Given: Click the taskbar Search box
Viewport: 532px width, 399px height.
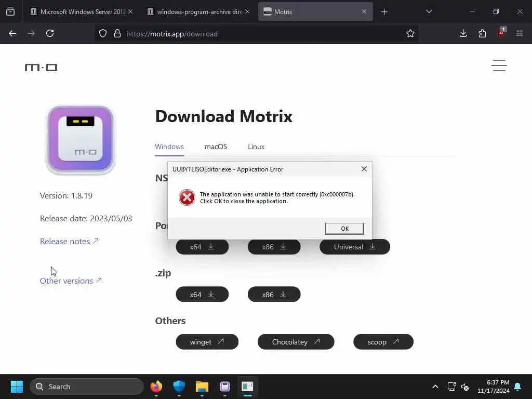Looking at the screenshot, I should coord(87,387).
